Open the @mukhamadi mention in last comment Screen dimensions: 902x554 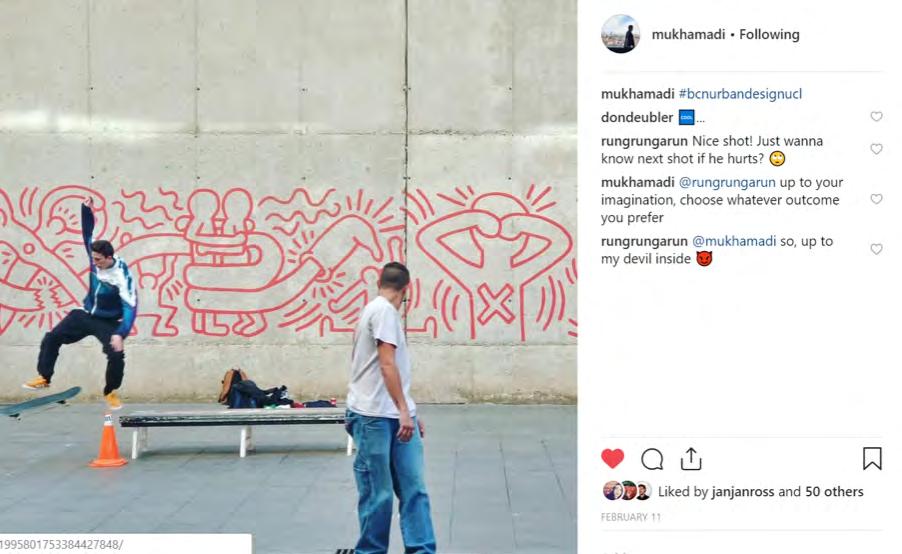coord(733,242)
